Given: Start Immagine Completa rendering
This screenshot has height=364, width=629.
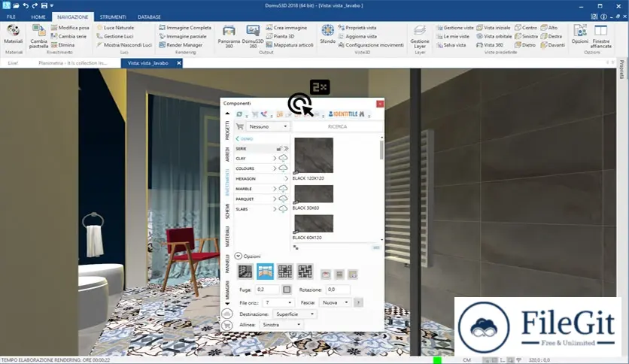Looking at the screenshot, I should 185,28.
